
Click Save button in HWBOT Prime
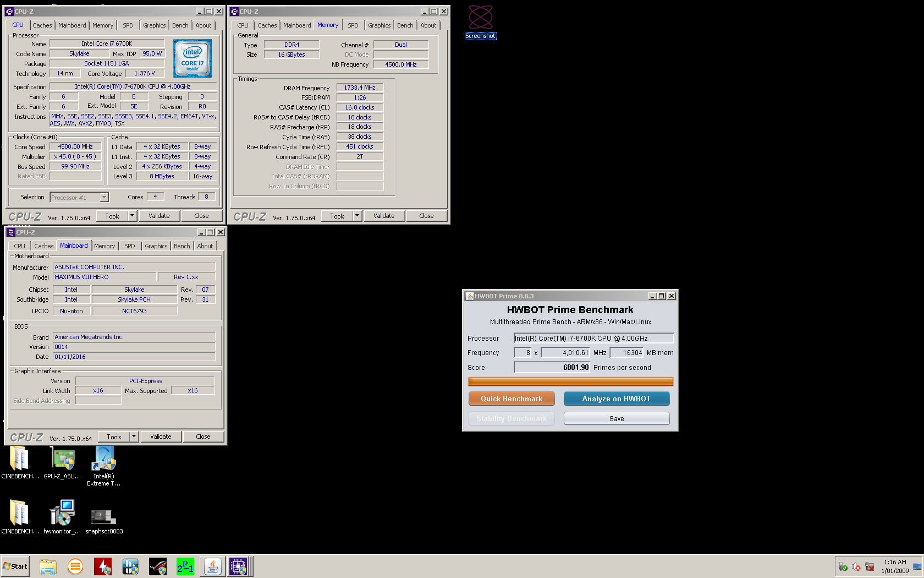[x=617, y=418]
